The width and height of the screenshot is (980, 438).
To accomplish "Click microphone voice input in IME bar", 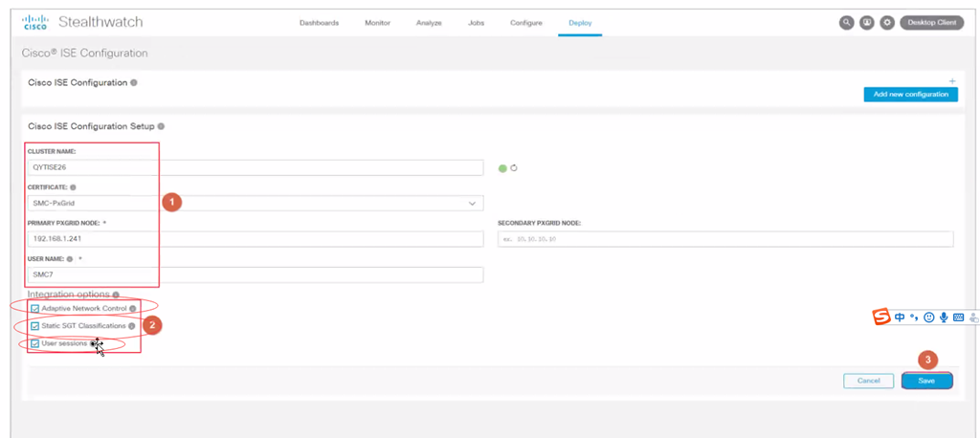I will pos(943,318).
